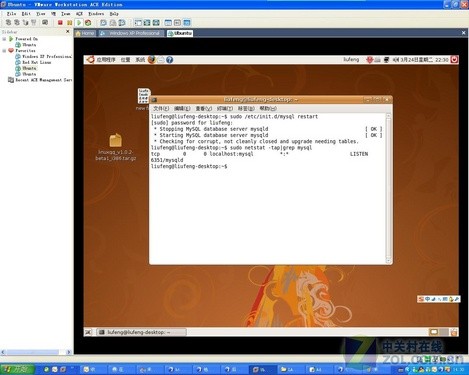Switch to the Home tab
Viewport: 469px width, 375px height.
pos(85,33)
